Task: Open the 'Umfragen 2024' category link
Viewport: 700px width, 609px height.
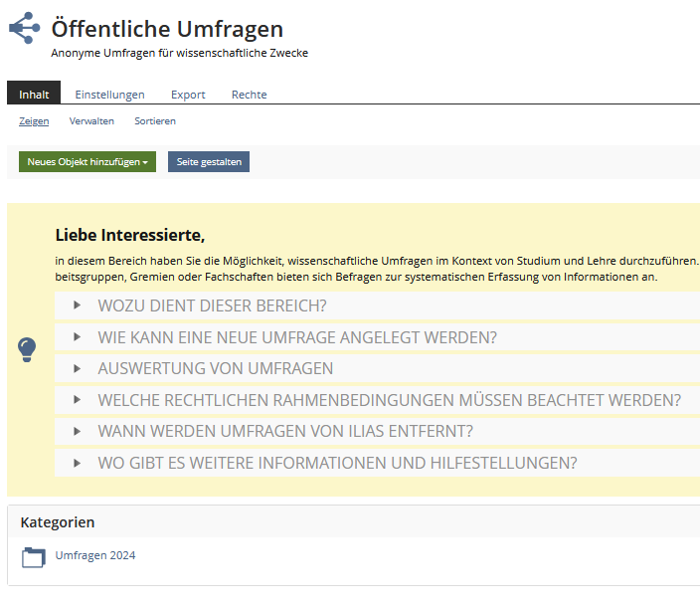Action: click(x=95, y=555)
